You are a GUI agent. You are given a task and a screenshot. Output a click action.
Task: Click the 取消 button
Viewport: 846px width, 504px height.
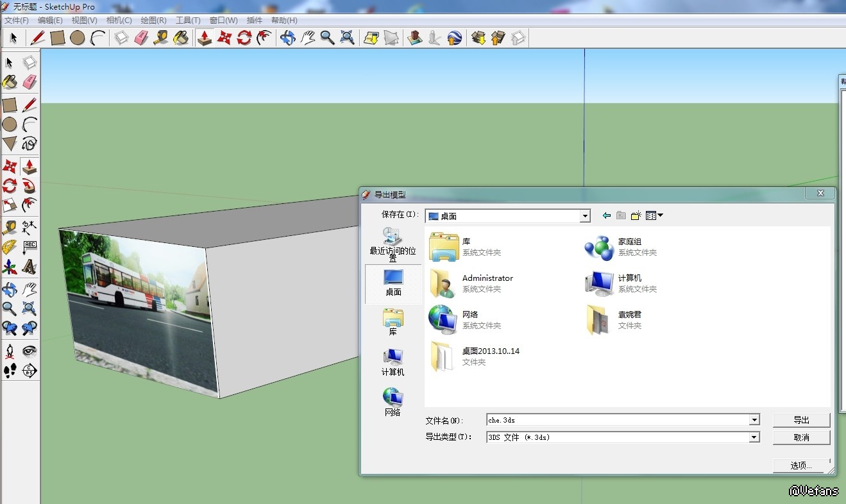click(802, 437)
